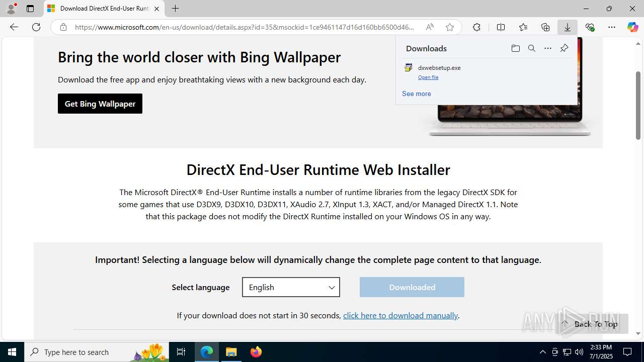Viewport: 644px width, 362px height.
Task: Open Task View on taskbar
Action: pyautogui.click(x=181, y=352)
